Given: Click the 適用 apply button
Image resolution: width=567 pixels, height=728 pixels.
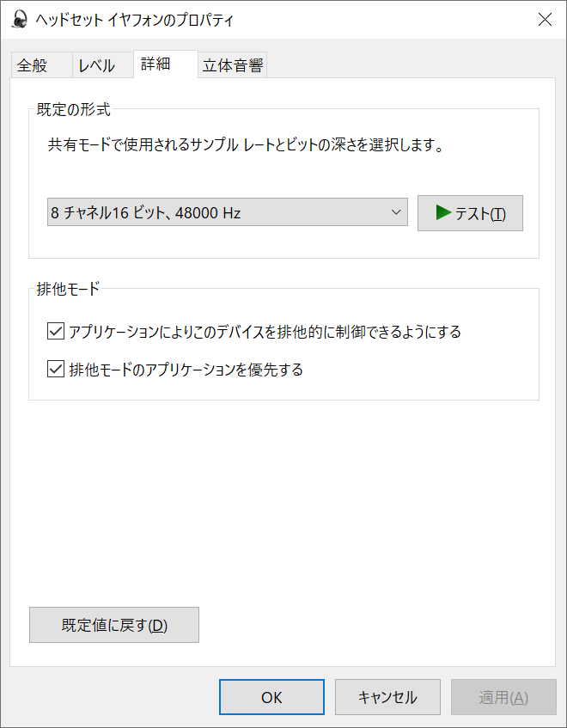Looking at the screenshot, I should coord(503,697).
